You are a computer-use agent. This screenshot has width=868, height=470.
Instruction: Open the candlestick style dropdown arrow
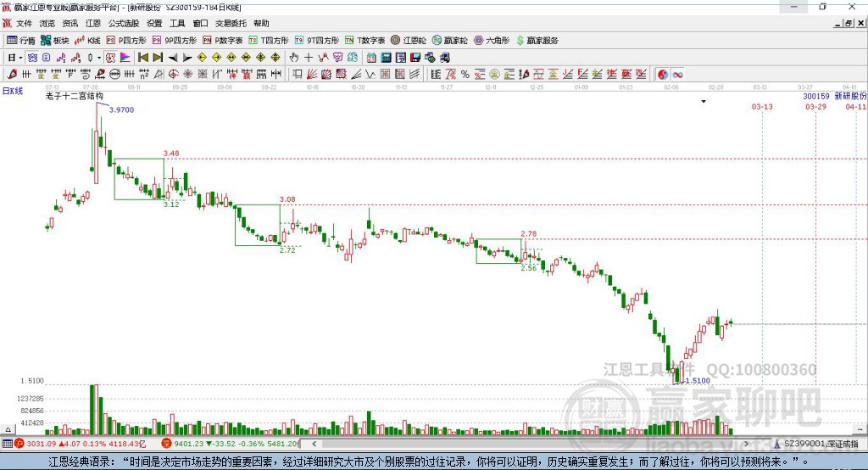(99, 58)
